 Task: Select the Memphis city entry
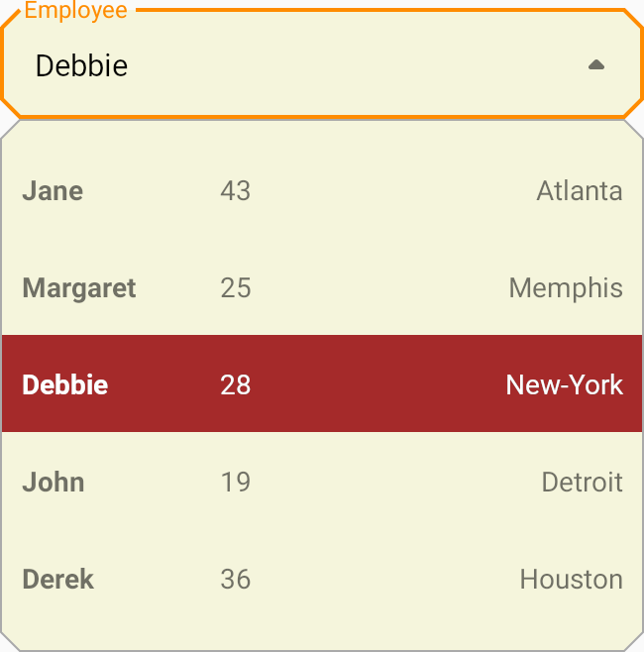coord(566,288)
